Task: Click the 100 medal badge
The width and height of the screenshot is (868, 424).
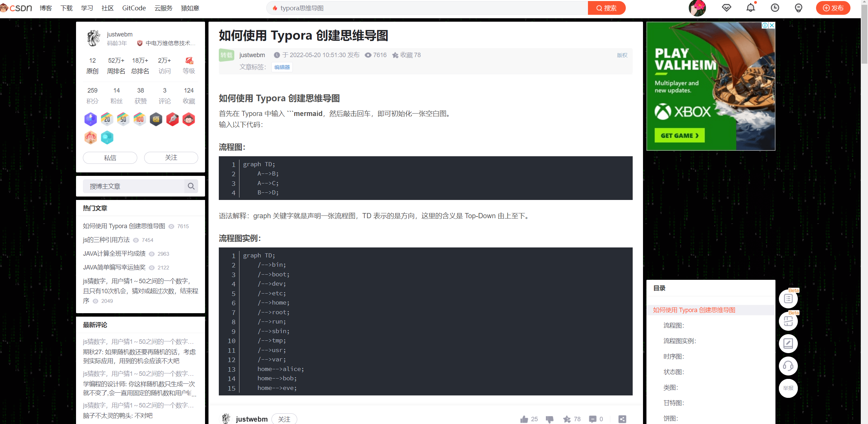Action: click(x=139, y=119)
